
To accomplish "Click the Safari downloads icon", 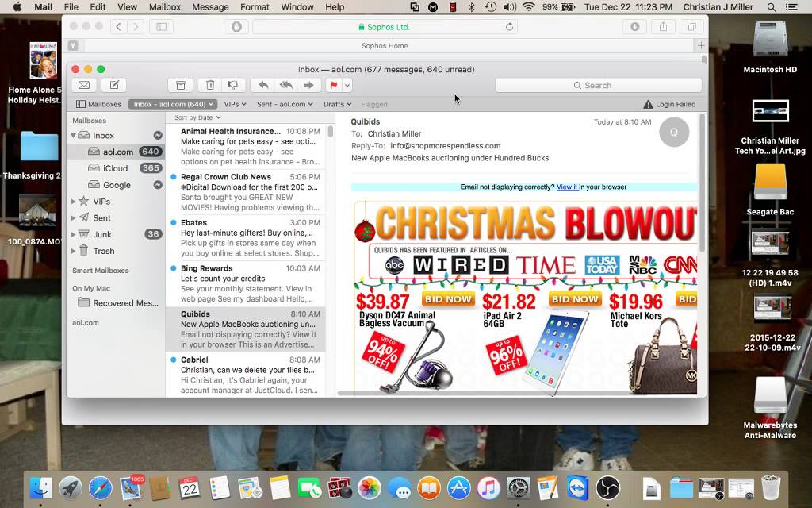I will click(635, 27).
